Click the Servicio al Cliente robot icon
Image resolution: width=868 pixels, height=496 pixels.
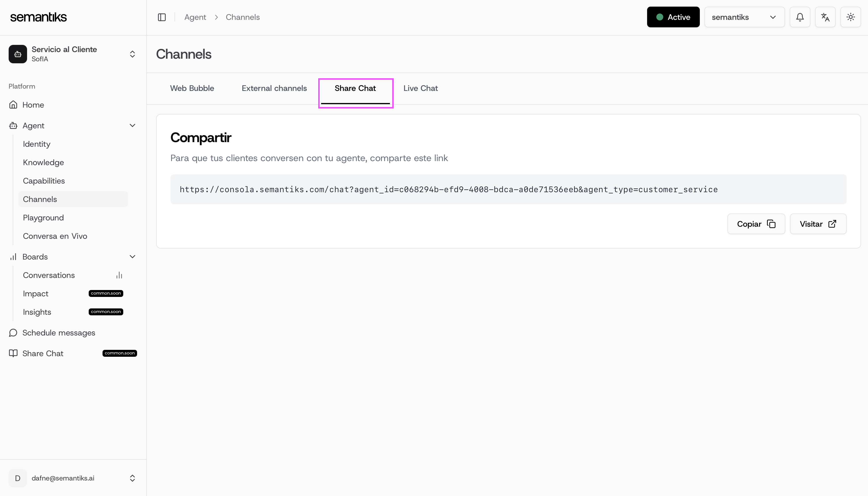(18, 54)
